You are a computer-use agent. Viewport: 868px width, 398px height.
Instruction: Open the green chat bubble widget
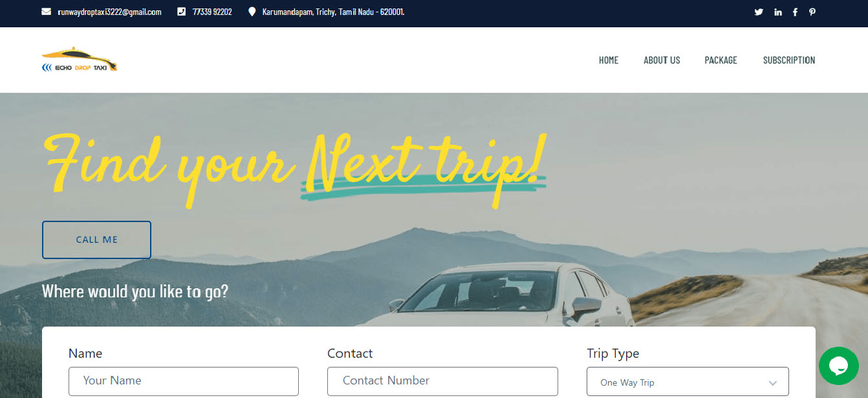pyautogui.click(x=838, y=366)
